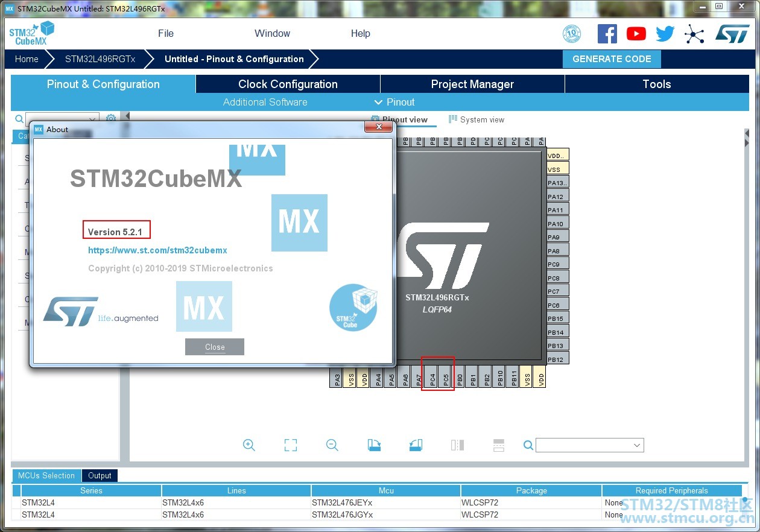This screenshot has height=532, width=760.
Task: Select pin PA12 on the chip
Action: click(558, 196)
